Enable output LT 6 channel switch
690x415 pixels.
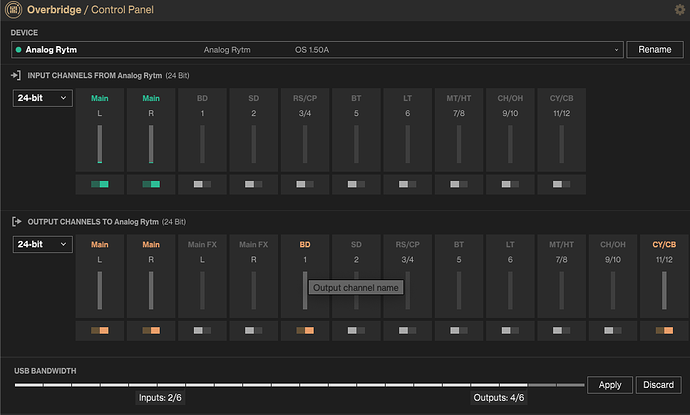[510, 331]
